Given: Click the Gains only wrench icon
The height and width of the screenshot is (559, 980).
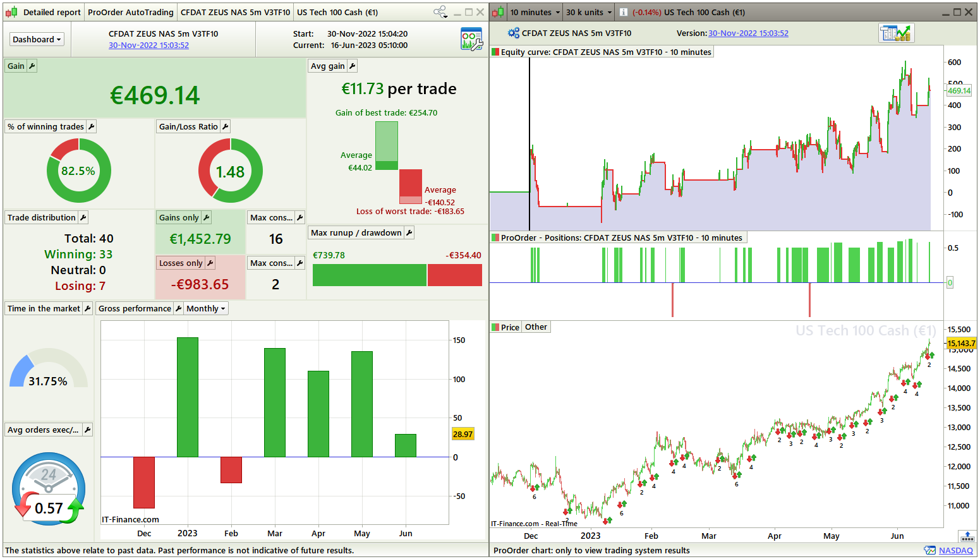Looking at the screenshot, I should 206,217.
